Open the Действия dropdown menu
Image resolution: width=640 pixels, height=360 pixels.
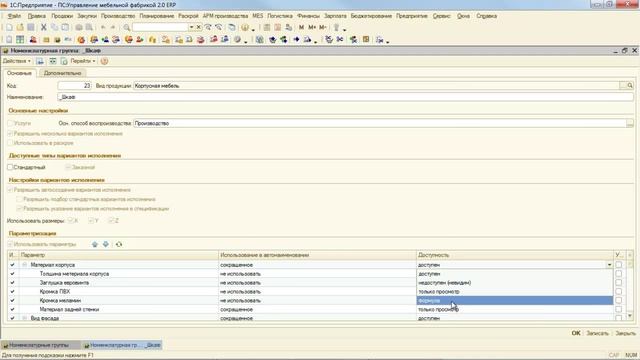17,61
